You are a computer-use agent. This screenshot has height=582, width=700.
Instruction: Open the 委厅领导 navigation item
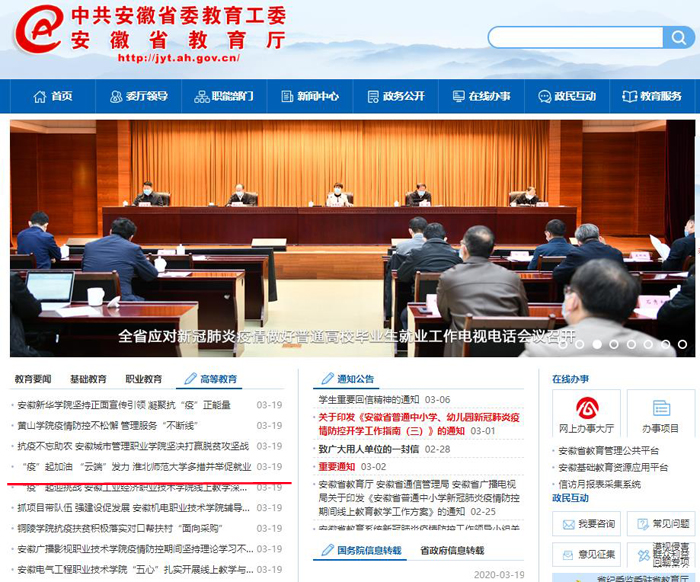139,97
